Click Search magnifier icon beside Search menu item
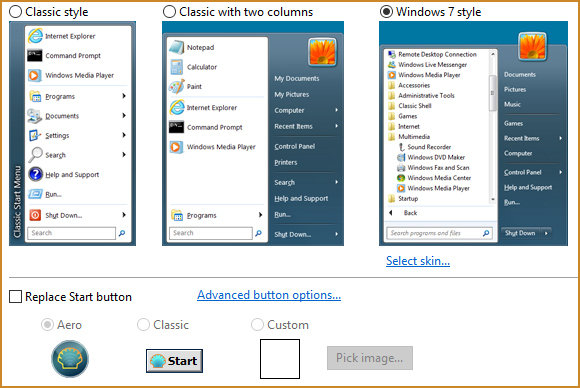The width and height of the screenshot is (580, 388). point(35,155)
